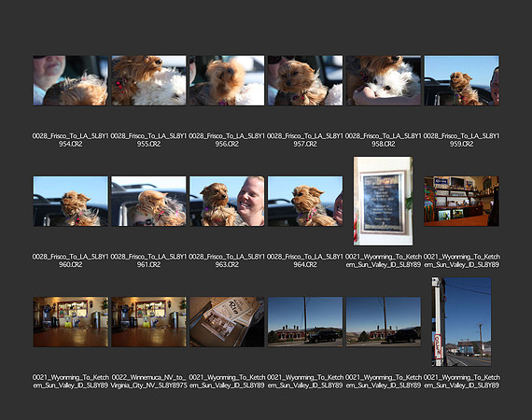
Task: Open the photo of brown dog atop white dog
Action: (x=148, y=80)
